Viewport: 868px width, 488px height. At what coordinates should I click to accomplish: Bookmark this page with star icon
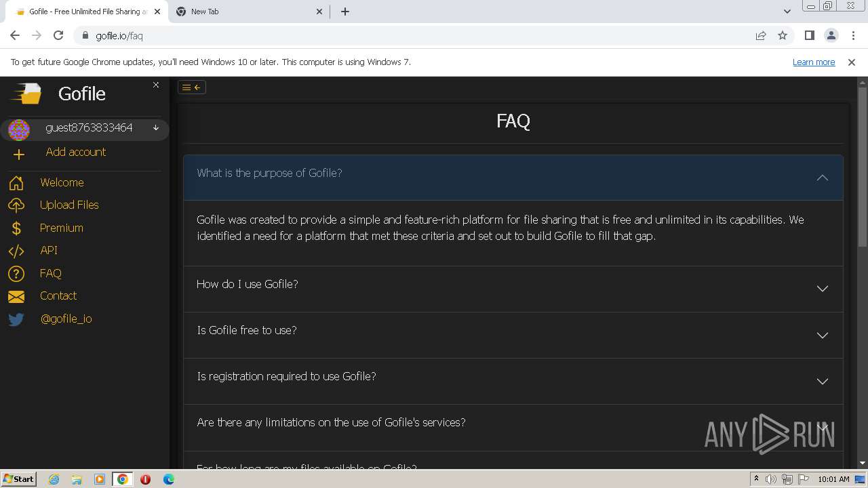coord(783,35)
